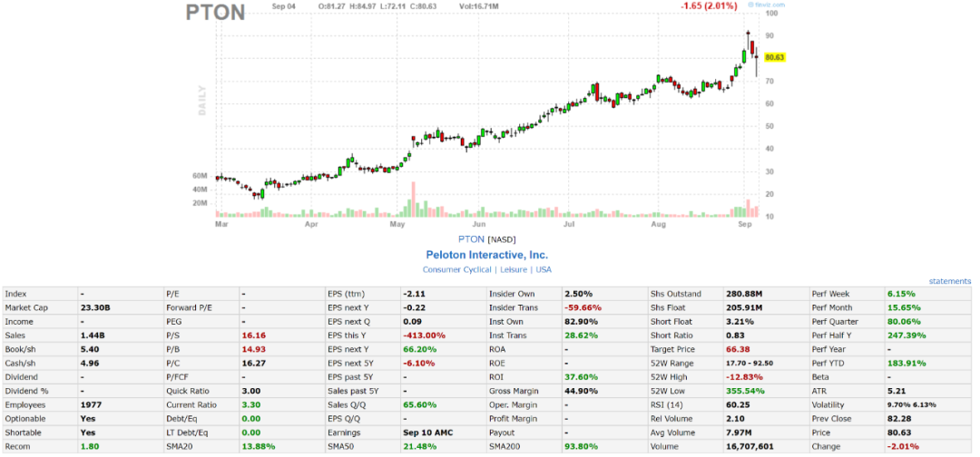
Task: Click the ATR value 5.21
Action: tap(897, 391)
